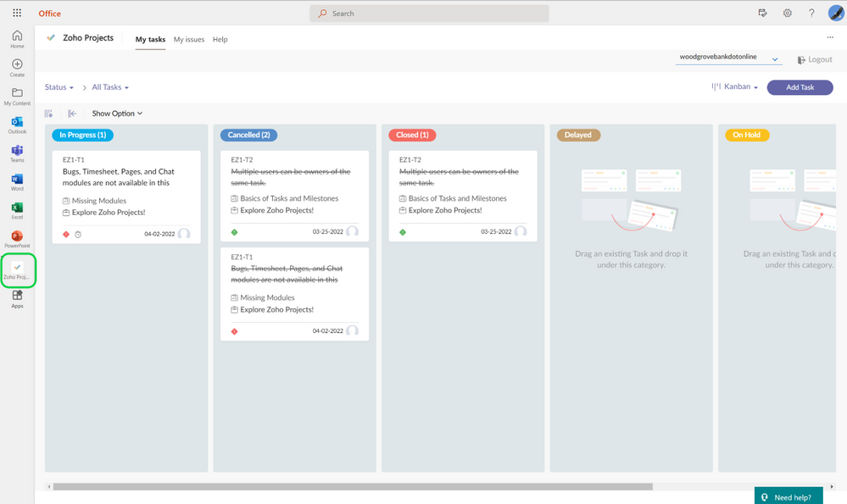Open the Help tab

[220, 40]
